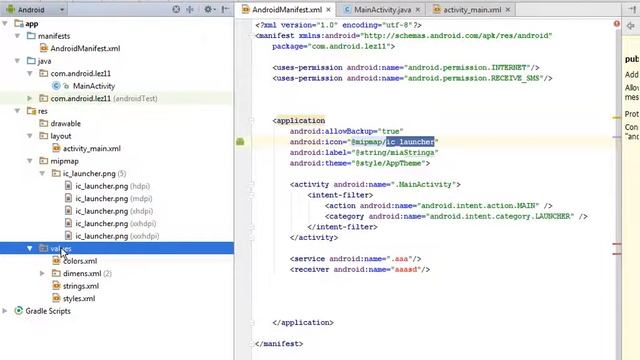Switch to the MainActivity.java tab

[x=382, y=9]
